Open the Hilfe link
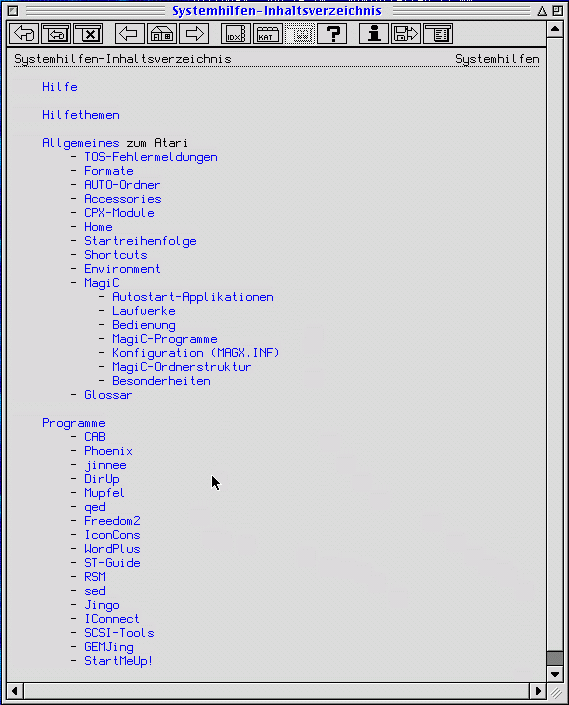The width and height of the screenshot is (569, 705). point(60,87)
